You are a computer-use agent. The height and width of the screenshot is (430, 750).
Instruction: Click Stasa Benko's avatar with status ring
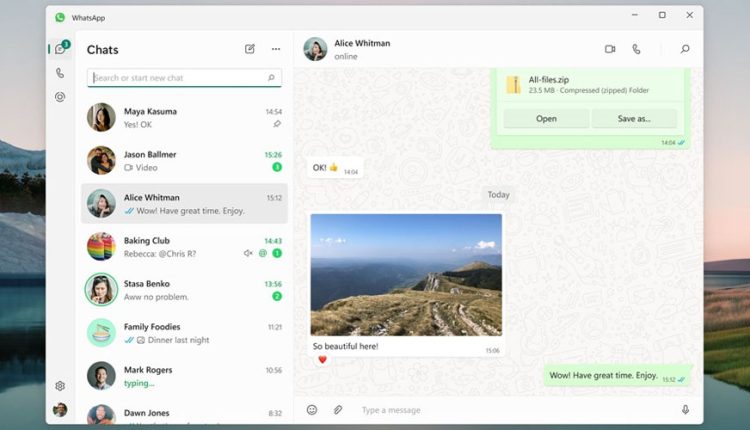click(101, 289)
